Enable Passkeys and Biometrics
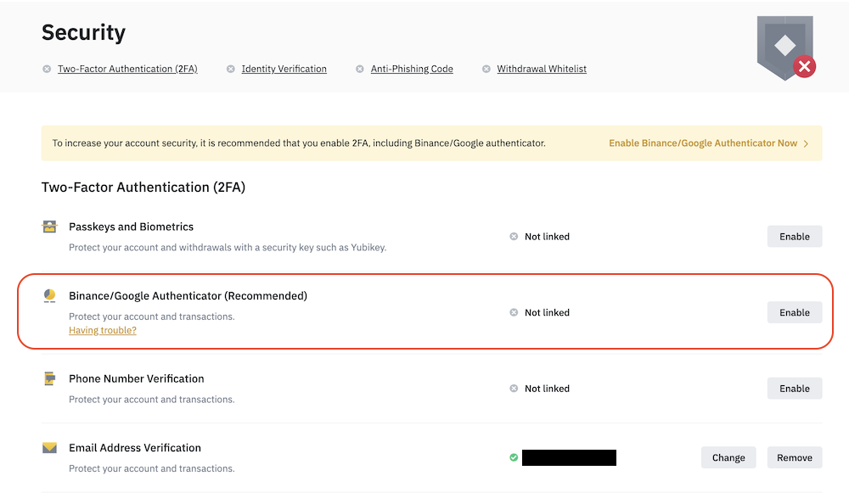This screenshot has height=504, width=849. (795, 237)
